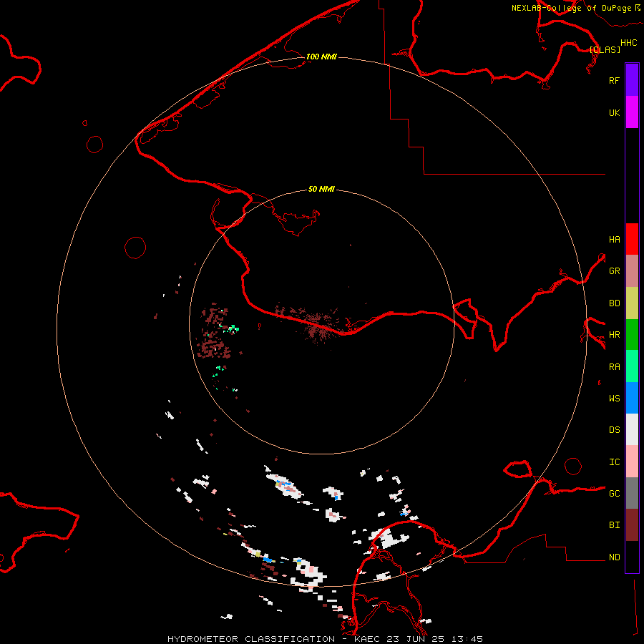The width and height of the screenshot is (644, 644).
Task: Select the GR dusty pink legend swatch
Action: point(632,271)
